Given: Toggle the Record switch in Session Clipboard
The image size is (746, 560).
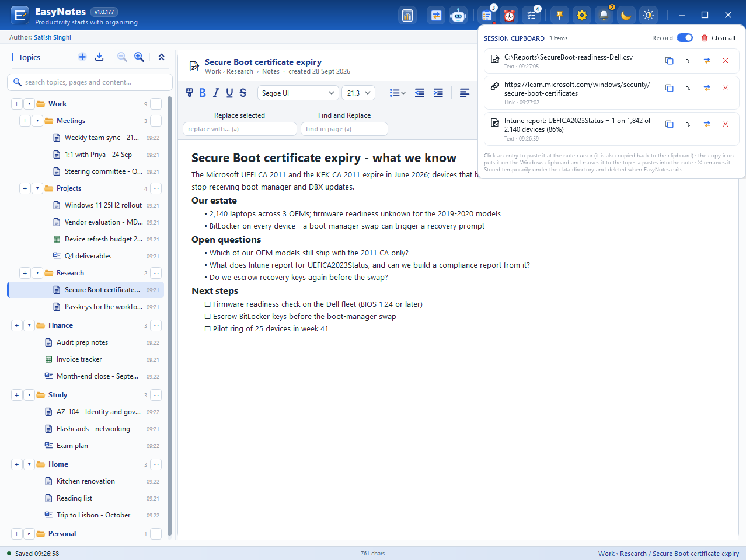Looking at the screenshot, I should (x=685, y=38).
